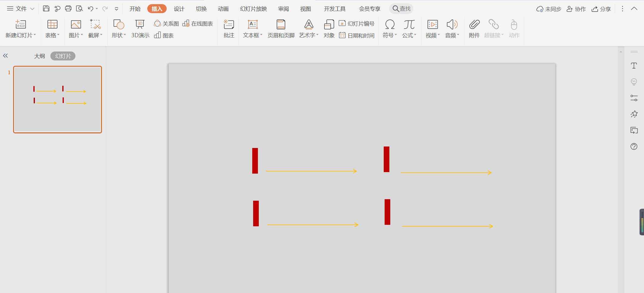Switch to 大纲 outline view
The image size is (644, 293).
[39, 56]
